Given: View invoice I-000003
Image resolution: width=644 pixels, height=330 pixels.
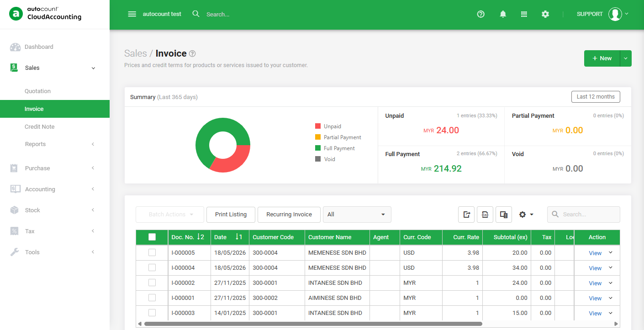Looking at the screenshot, I should pyautogui.click(x=595, y=314).
